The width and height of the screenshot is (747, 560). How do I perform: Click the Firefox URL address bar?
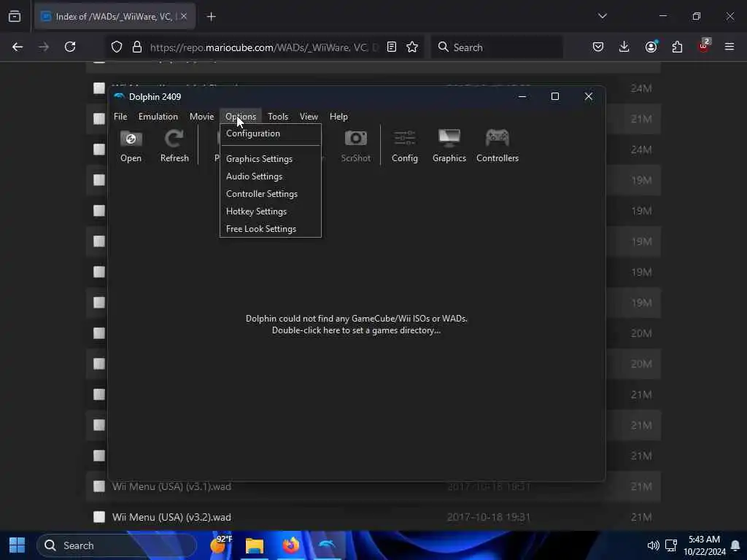[263, 47]
